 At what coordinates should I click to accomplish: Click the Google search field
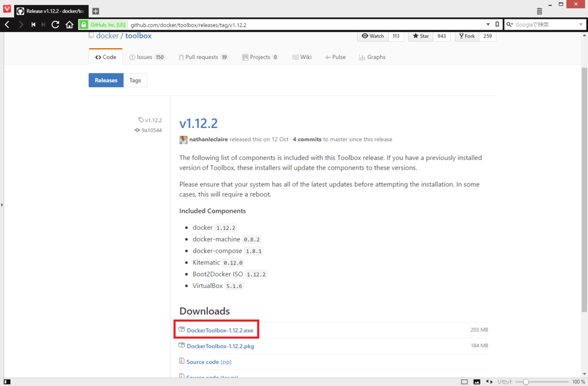click(546, 25)
